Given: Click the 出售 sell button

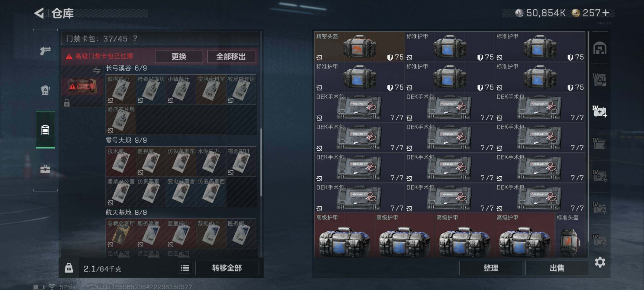Looking at the screenshot, I should 557,268.
